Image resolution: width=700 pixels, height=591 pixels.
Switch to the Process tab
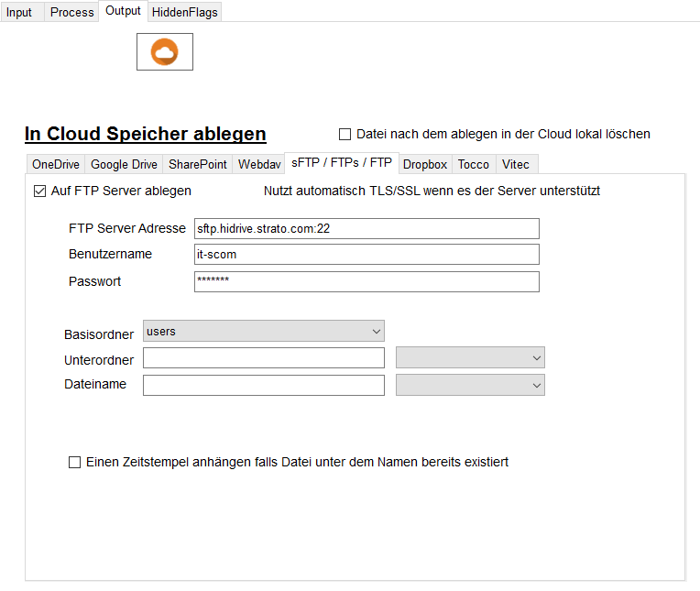click(x=71, y=12)
